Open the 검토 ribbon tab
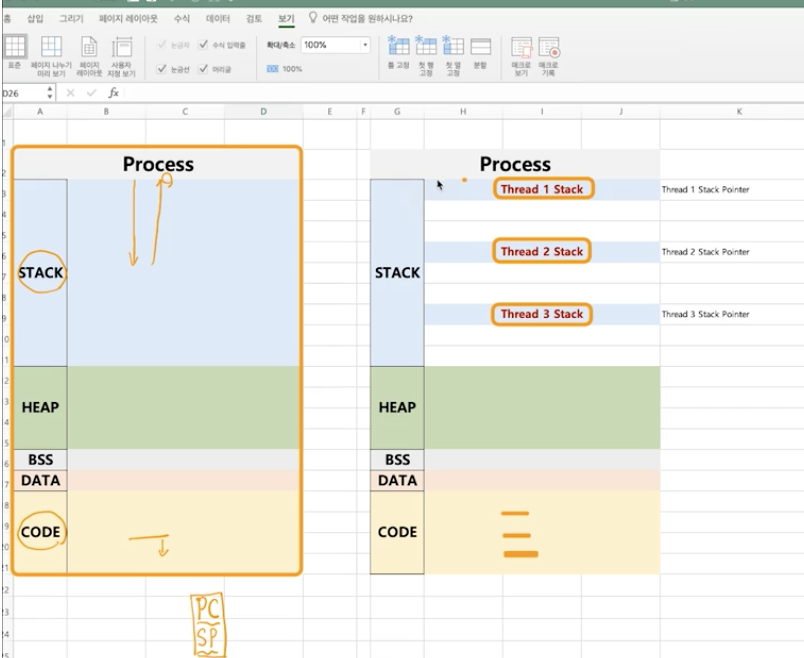The width and height of the screenshot is (804, 658). (x=254, y=18)
